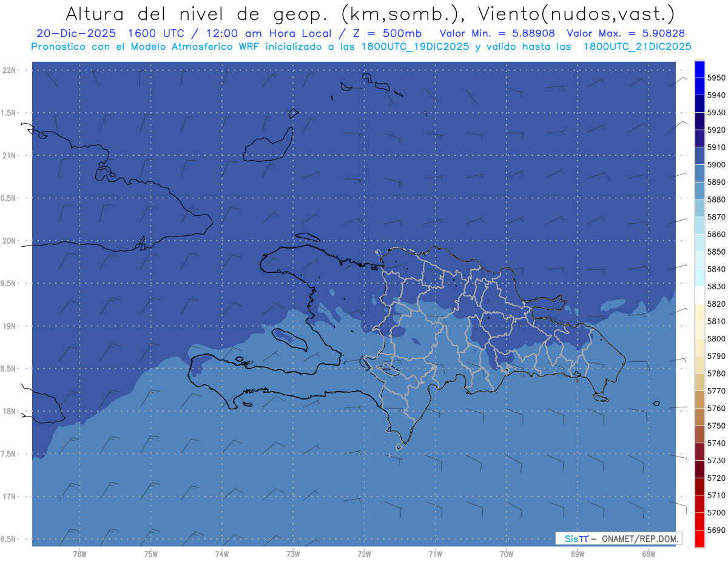The height and width of the screenshot is (562, 728).
Task: Click legend value 5910
Action: (x=716, y=147)
